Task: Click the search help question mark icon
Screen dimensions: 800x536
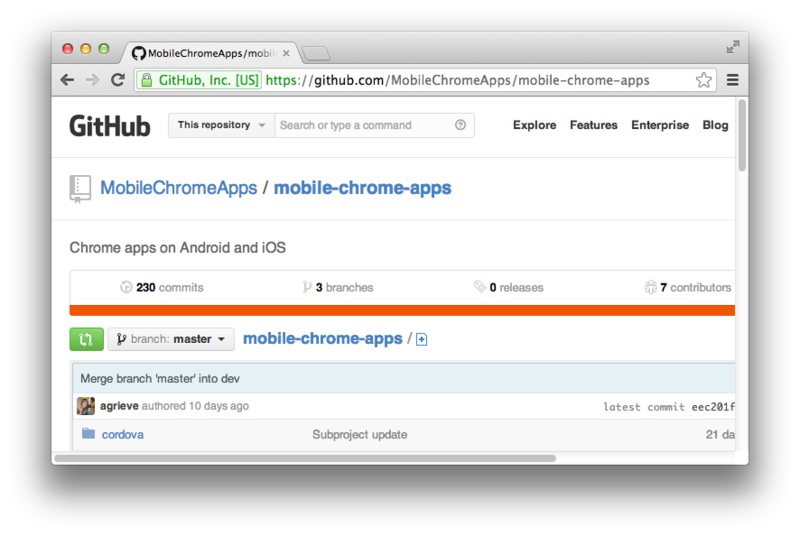Action: tap(460, 125)
